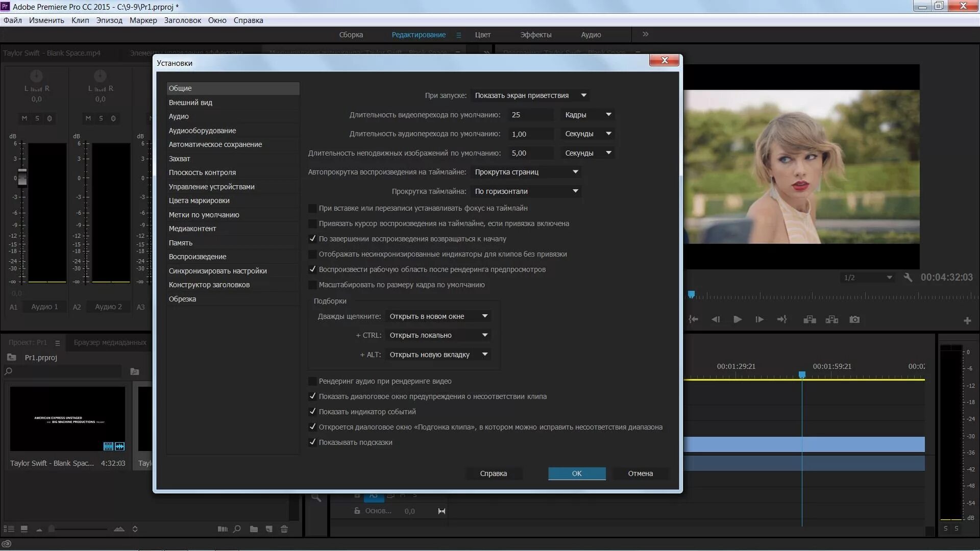Open the 1/2 playback resolution dropdown
Image resolution: width=980 pixels, height=551 pixels.
868,278
